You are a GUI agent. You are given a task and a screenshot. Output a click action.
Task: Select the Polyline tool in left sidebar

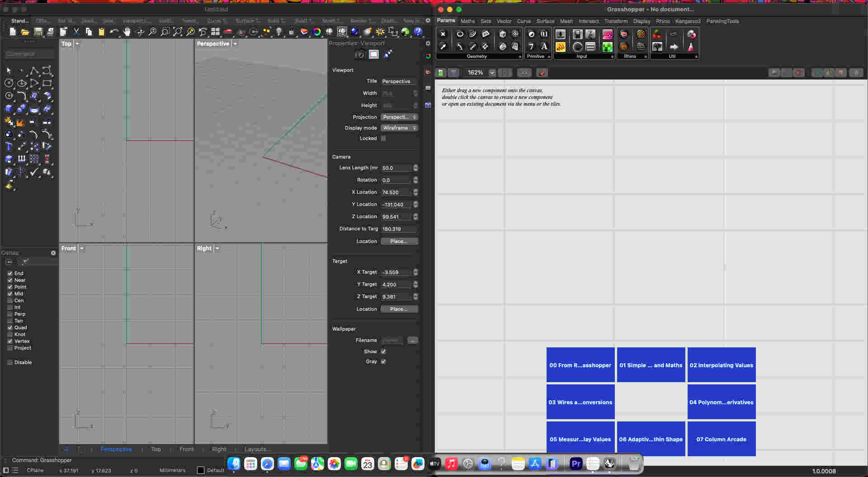(34, 71)
